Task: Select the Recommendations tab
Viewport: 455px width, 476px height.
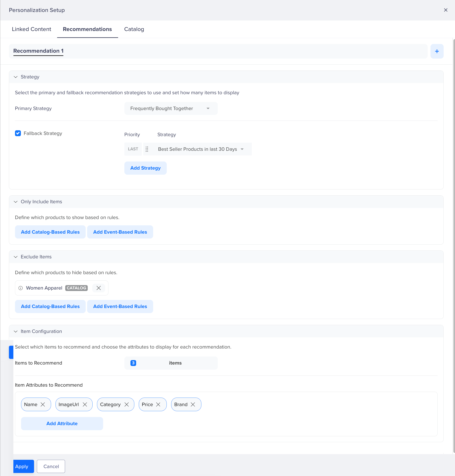Action: pos(87,29)
